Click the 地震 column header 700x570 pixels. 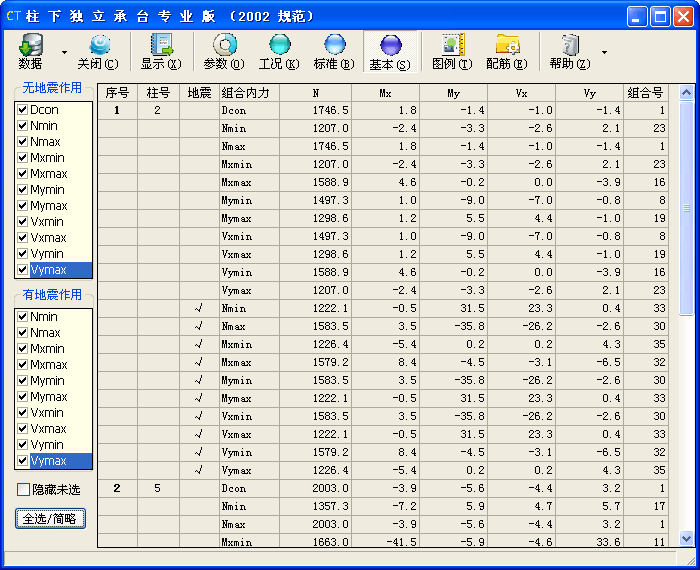tap(200, 93)
